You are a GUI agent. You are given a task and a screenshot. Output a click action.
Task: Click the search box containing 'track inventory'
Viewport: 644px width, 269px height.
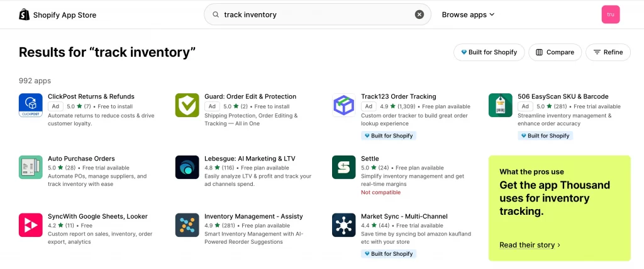318,15
